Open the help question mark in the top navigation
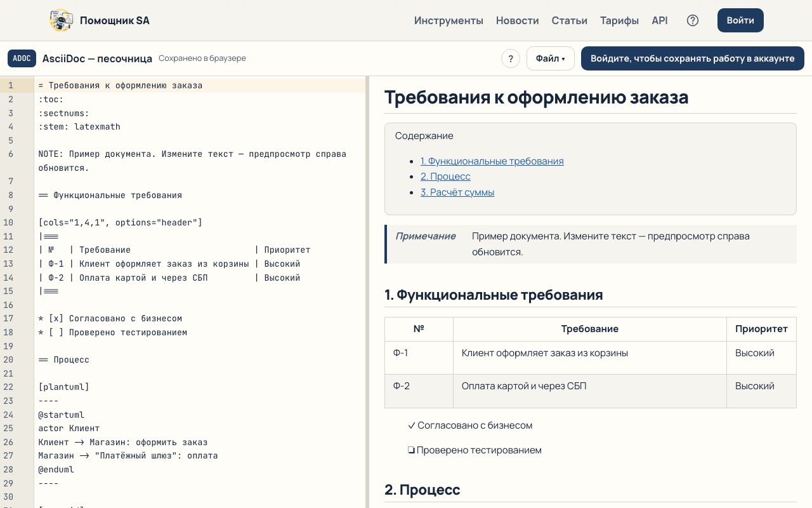Viewport: 812px width, 508px height. 693,20
